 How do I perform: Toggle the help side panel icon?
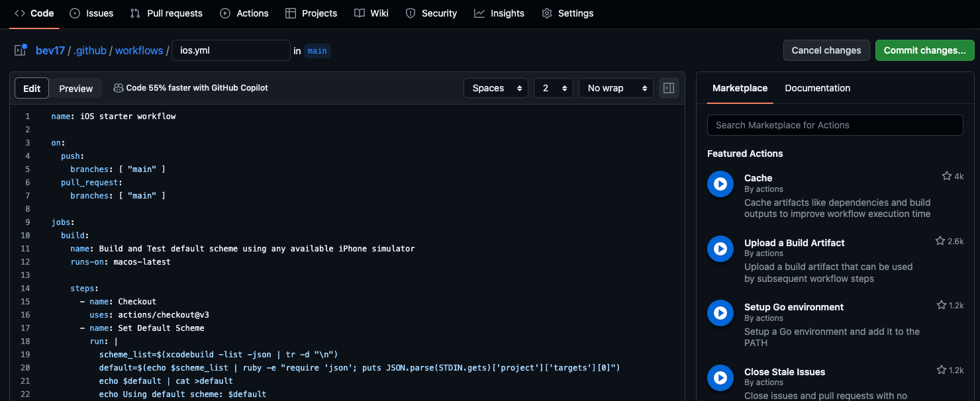click(669, 88)
